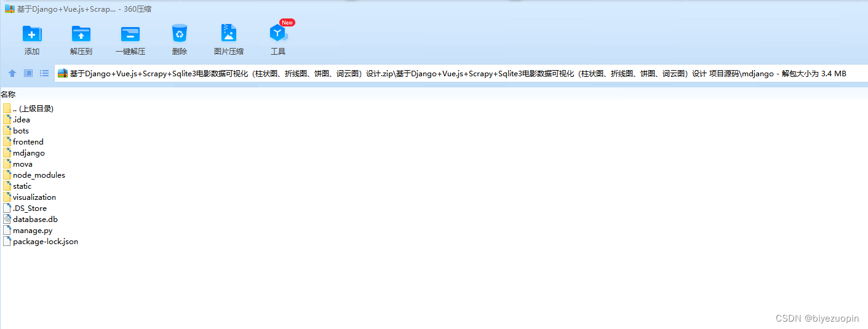Open the 图片压缩 (Image compress) tool
Image resolution: width=868 pixels, height=329 pixels.
(x=229, y=34)
